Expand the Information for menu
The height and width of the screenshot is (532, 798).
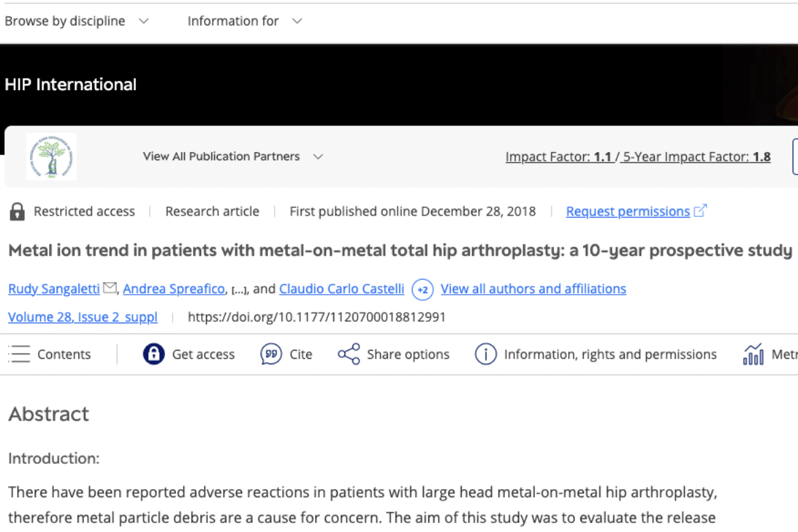pos(244,21)
